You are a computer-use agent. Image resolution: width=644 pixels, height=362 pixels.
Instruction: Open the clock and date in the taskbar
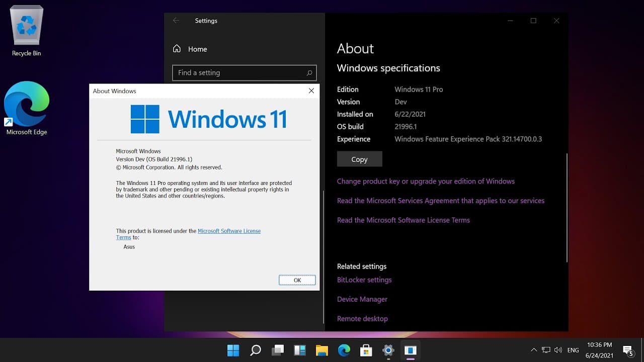[x=599, y=350]
